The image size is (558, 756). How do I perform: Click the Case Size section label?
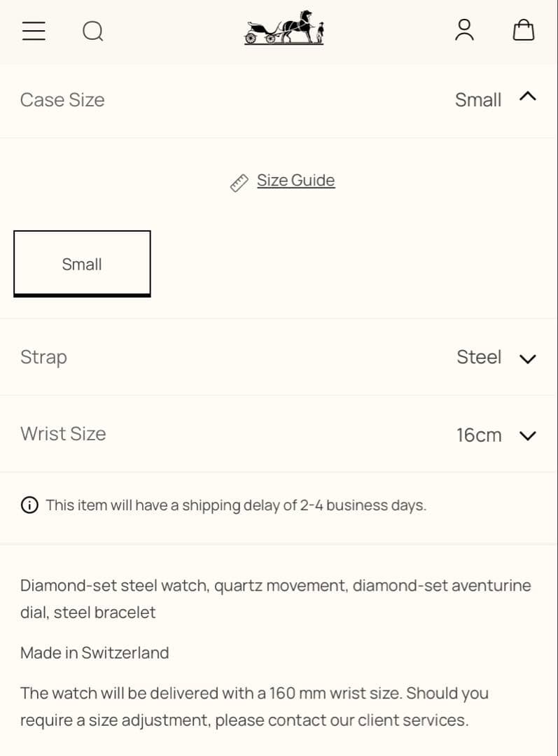coord(62,100)
